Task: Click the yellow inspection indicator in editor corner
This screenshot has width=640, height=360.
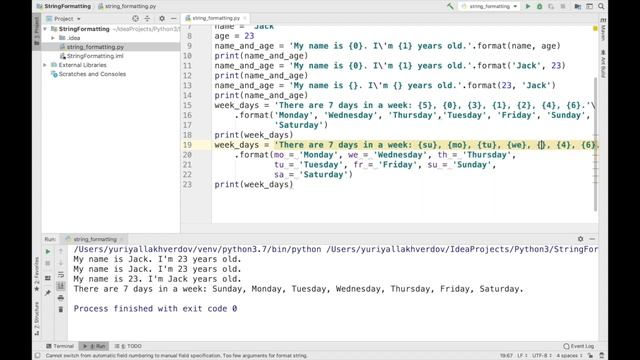Action: coord(595,28)
